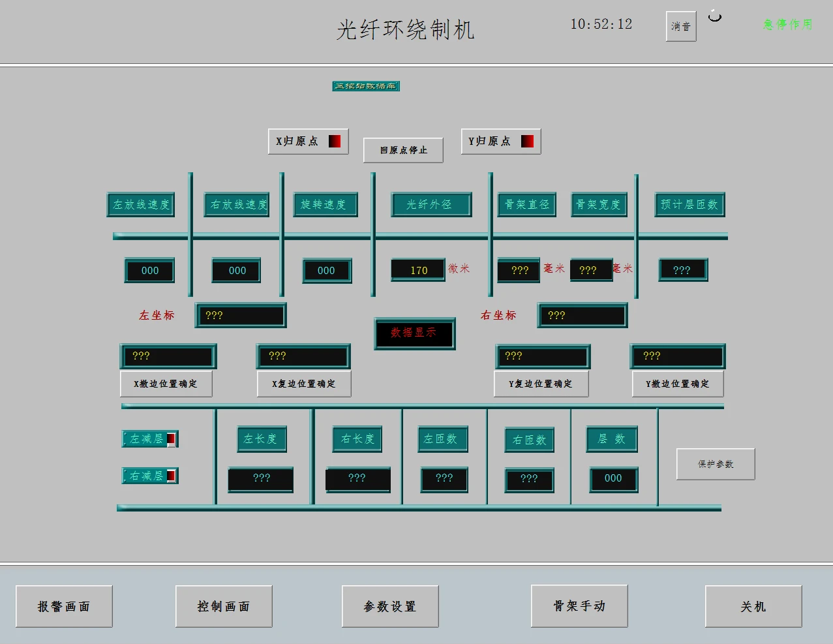The width and height of the screenshot is (833, 644).
Task: Click the 右长度 label
Action: 357,439
